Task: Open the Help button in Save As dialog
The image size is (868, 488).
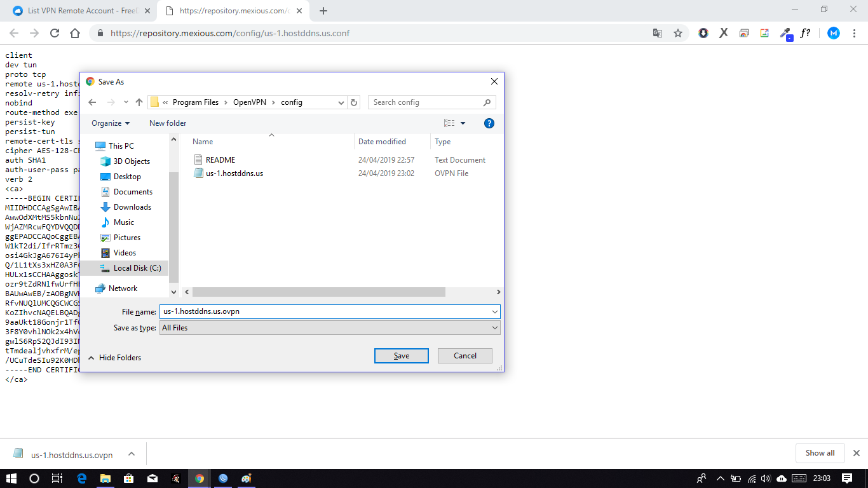Action: click(x=489, y=123)
